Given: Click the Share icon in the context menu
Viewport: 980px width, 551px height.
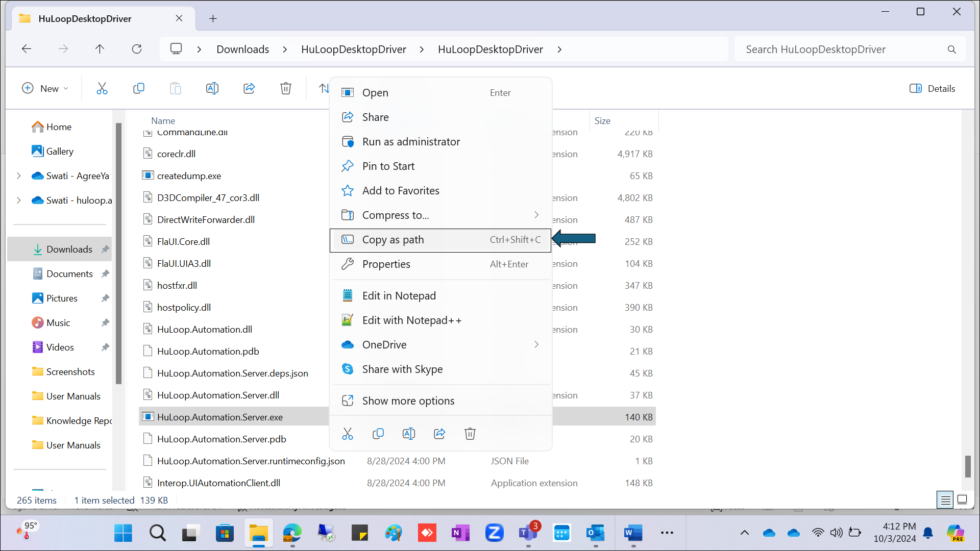Looking at the screenshot, I should 439,434.
